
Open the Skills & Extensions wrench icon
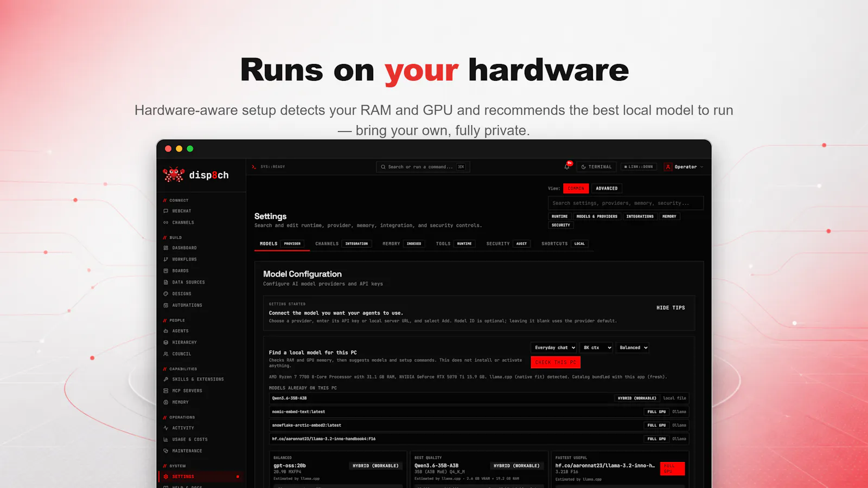[166, 379]
